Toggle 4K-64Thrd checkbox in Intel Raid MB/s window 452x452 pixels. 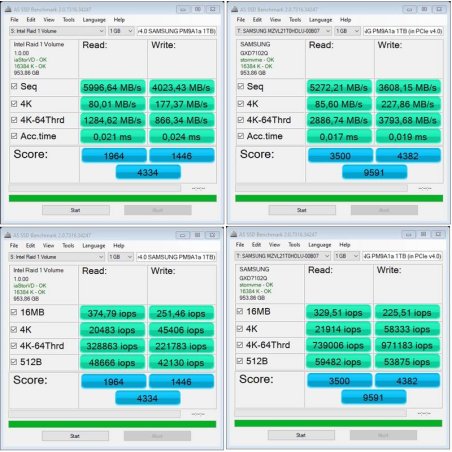[x=14, y=120]
